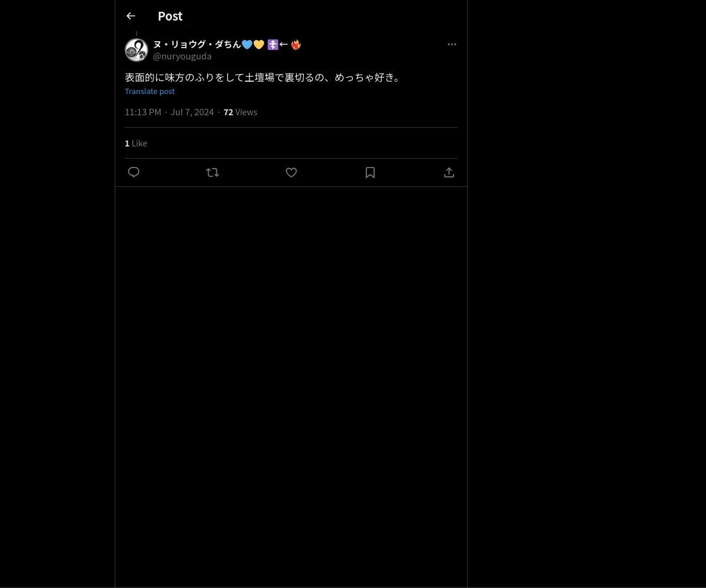Open the display name ヌ・リョウグ・ダちん
Screen dimensions: 706x588
tap(197, 44)
